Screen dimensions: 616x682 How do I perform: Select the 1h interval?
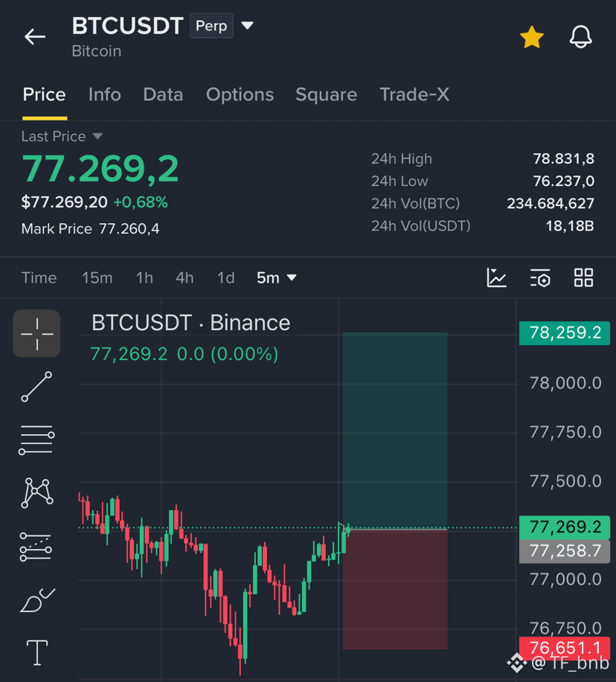coord(144,277)
